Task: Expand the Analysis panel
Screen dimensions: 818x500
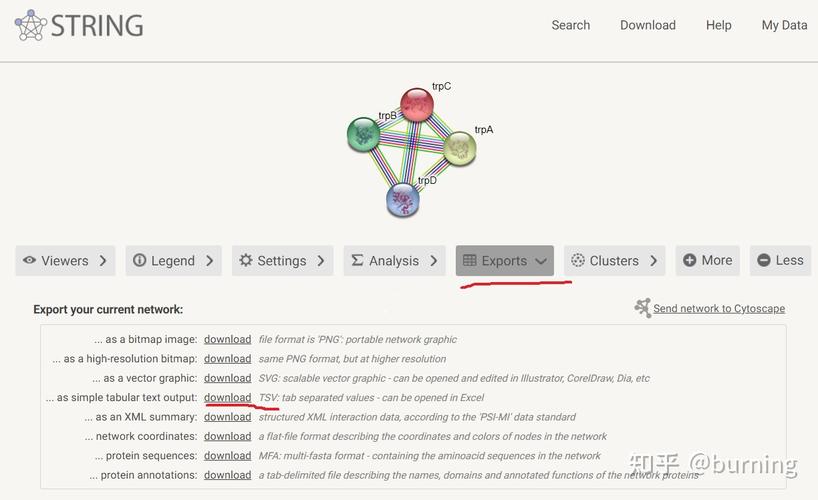Action: (393, 261)
